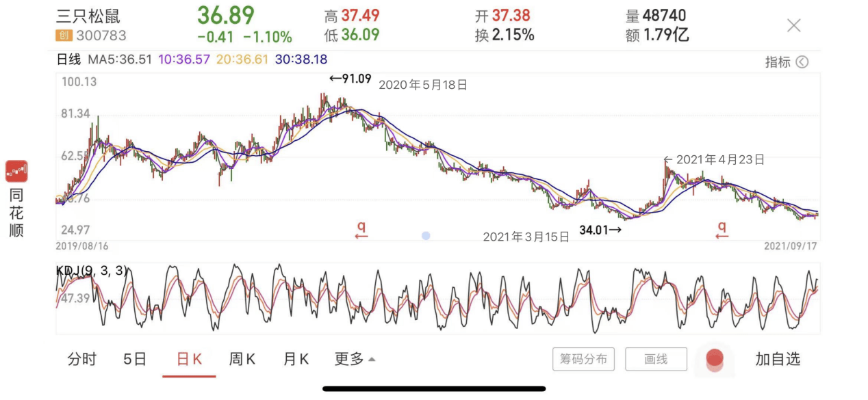Image resolution: width=868 pixels, height=400 pixels.
Task: Select the 日K tab
Action: [189, 359]
